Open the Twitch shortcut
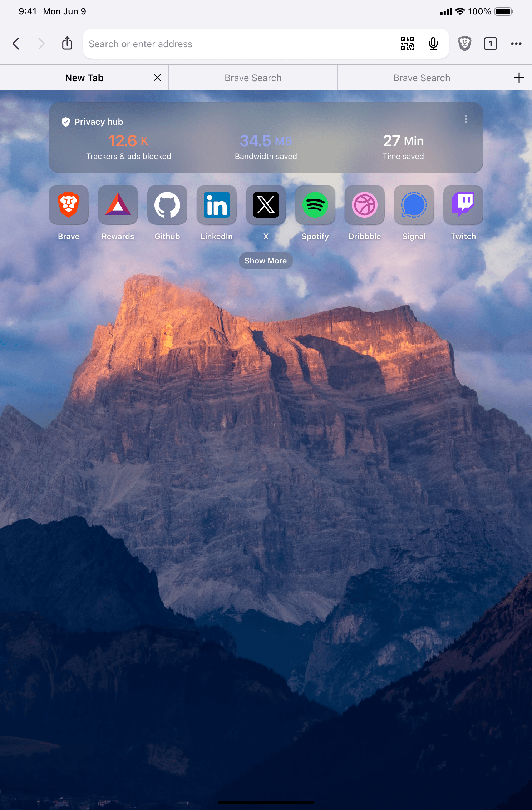 (x=463, y=205)
